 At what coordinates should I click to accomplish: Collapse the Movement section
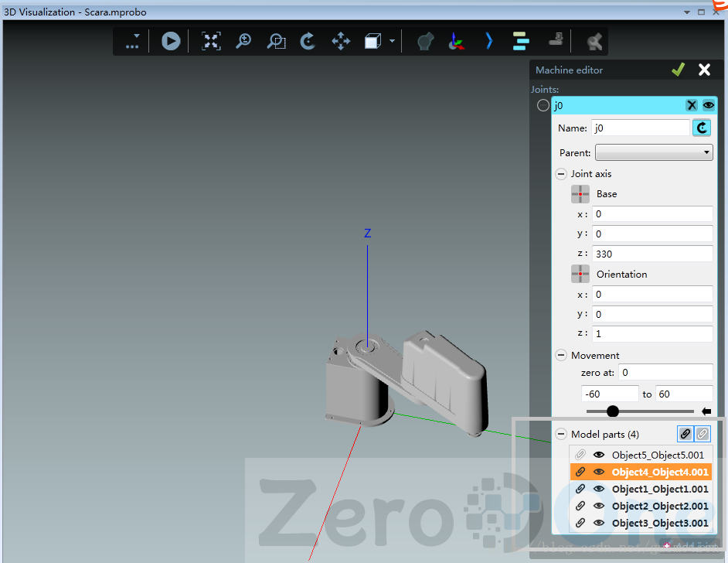561,356
